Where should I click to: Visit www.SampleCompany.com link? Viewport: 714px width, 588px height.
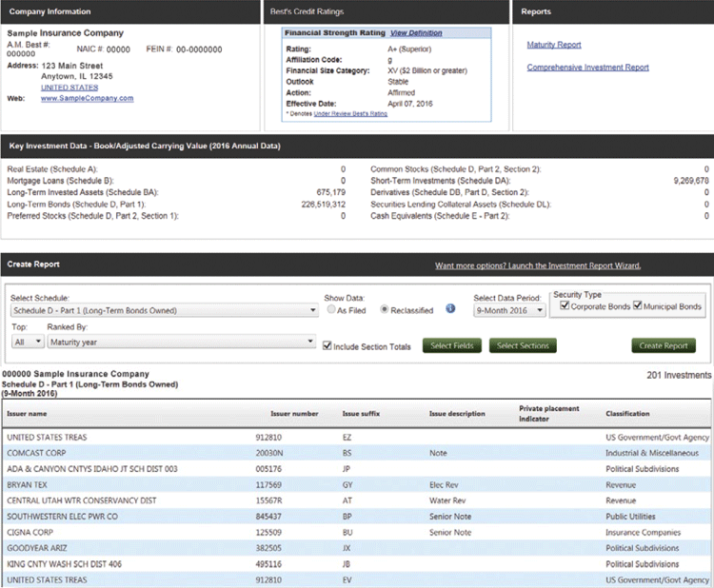[x=87, y=98]
